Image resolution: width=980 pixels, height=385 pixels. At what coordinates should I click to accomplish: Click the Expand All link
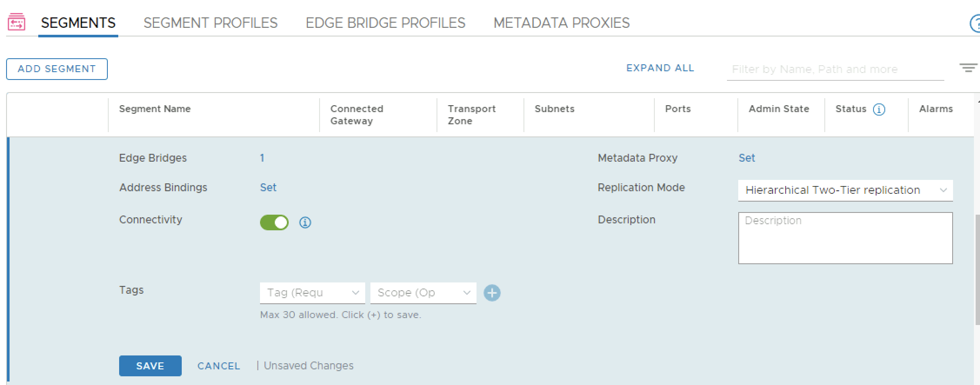tap(660, 68)
